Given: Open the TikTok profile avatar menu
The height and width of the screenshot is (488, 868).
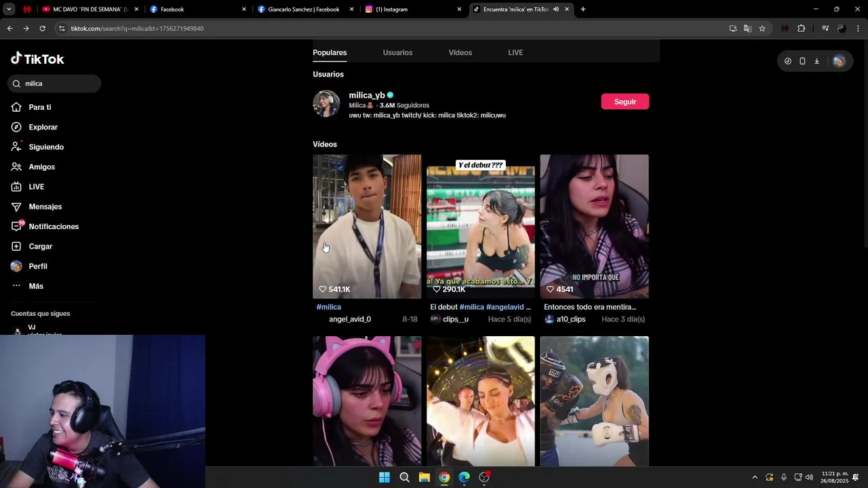Looking at the screenshot, I should pos(839,61).
